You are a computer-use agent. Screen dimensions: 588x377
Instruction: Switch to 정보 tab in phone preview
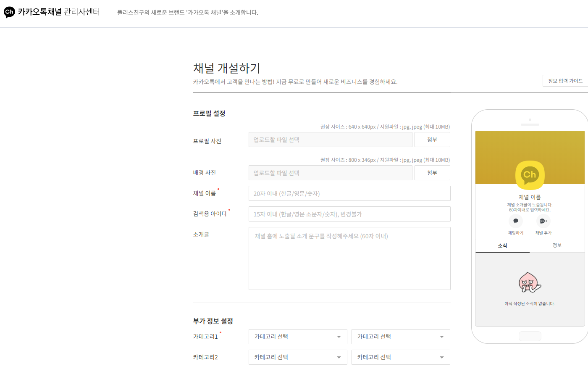[557, 245]
